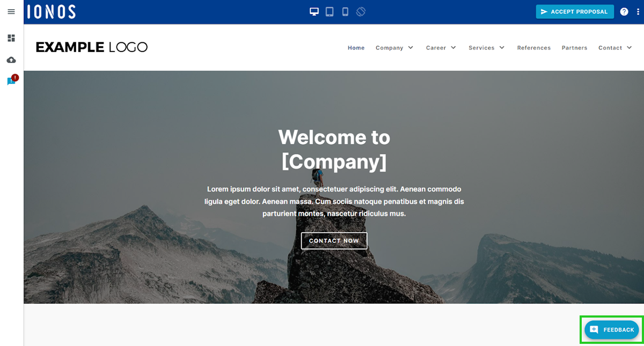
Task: Open the cloud upload icon in sidebar
Action: click(x=11, y=60)
